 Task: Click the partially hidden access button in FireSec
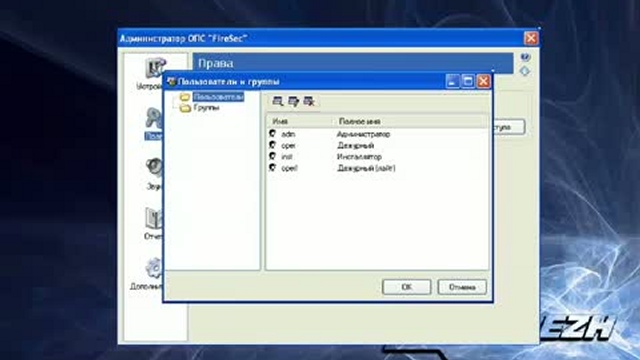point(509,127)
